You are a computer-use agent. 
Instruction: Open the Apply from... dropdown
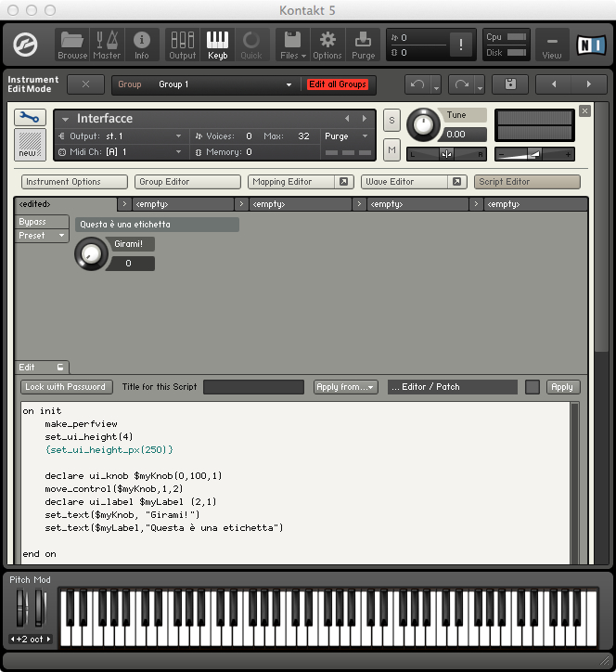coord(345,387)
